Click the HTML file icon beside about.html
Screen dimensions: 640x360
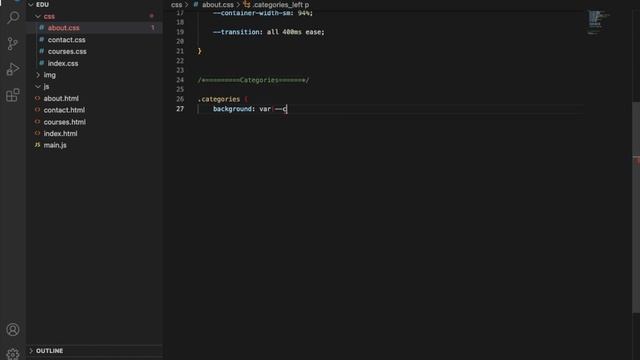(38, 98)
